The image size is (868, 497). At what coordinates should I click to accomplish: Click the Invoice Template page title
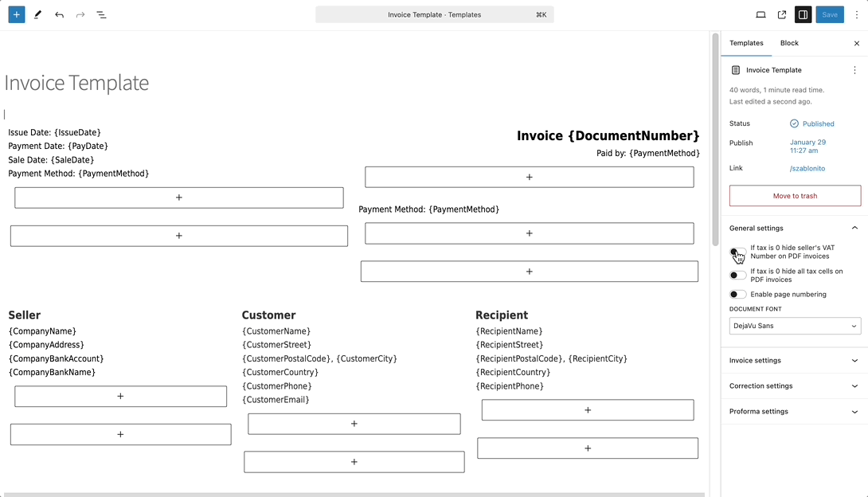click(76, 83)
